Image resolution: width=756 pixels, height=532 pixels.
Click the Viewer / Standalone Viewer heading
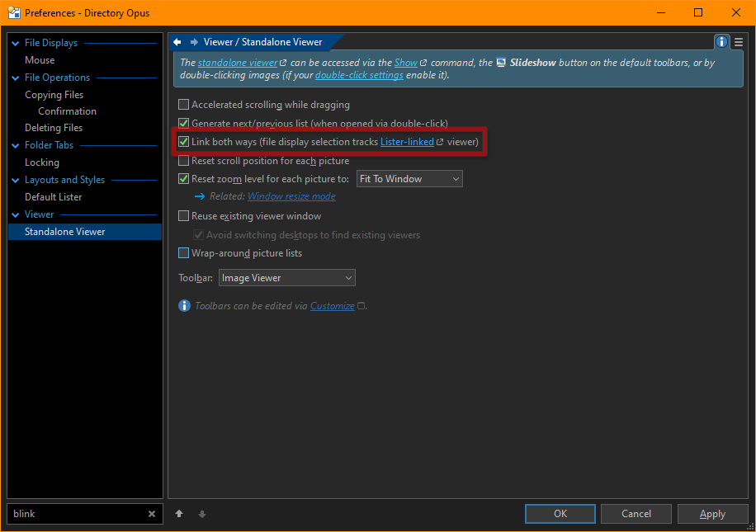(x=262, y=42)
